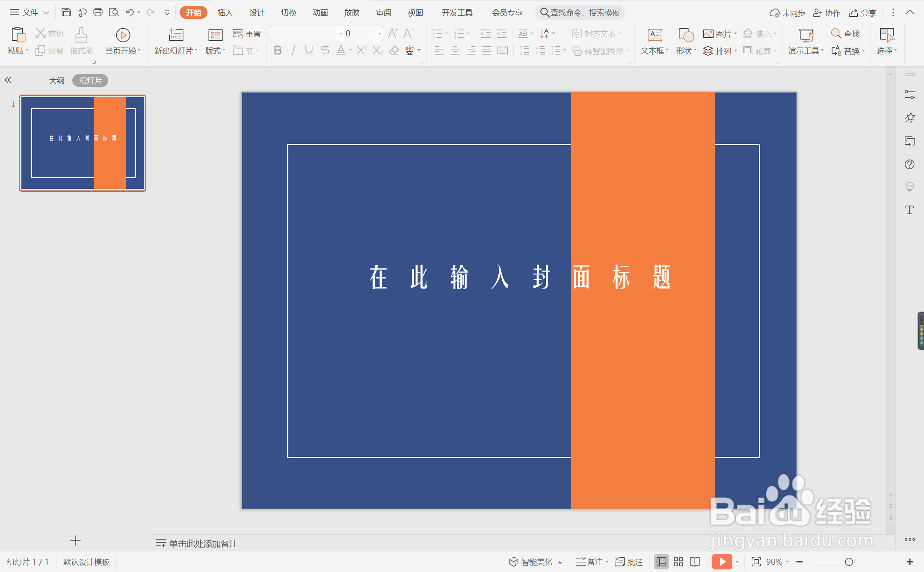
Task: Toggle bold formatting on text
Action: click(x=277, y=50)
